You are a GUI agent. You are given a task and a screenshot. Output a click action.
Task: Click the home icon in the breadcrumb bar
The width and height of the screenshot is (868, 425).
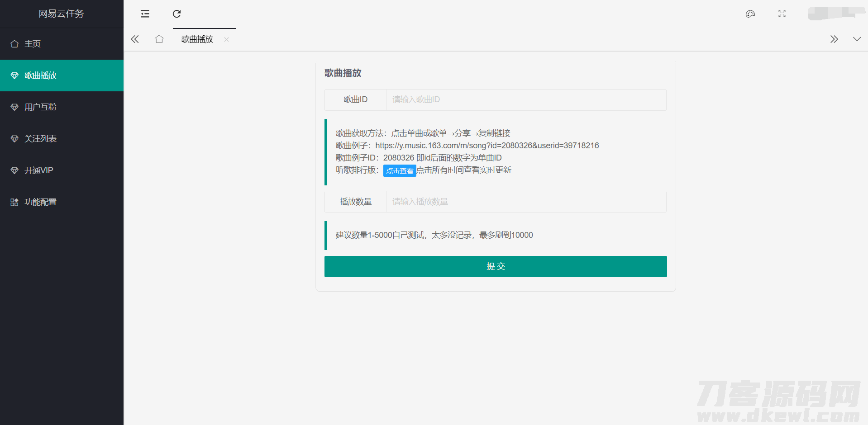(x=159, y=39)
